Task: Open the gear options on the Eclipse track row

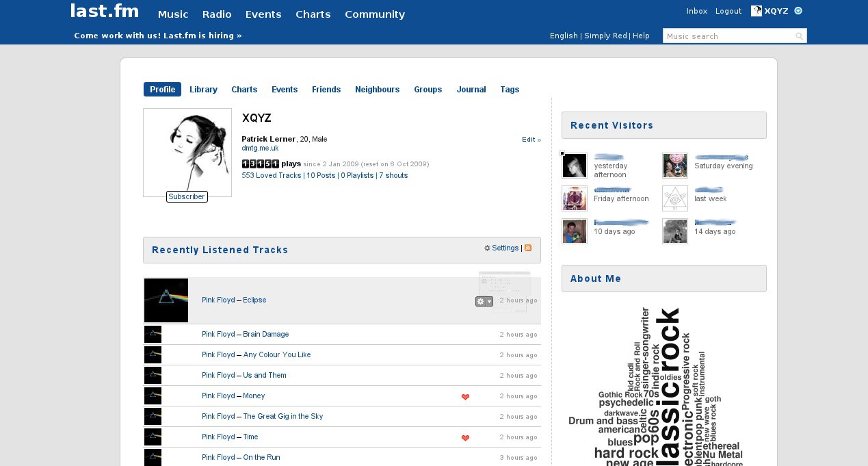Action: [x=484, y=301]
